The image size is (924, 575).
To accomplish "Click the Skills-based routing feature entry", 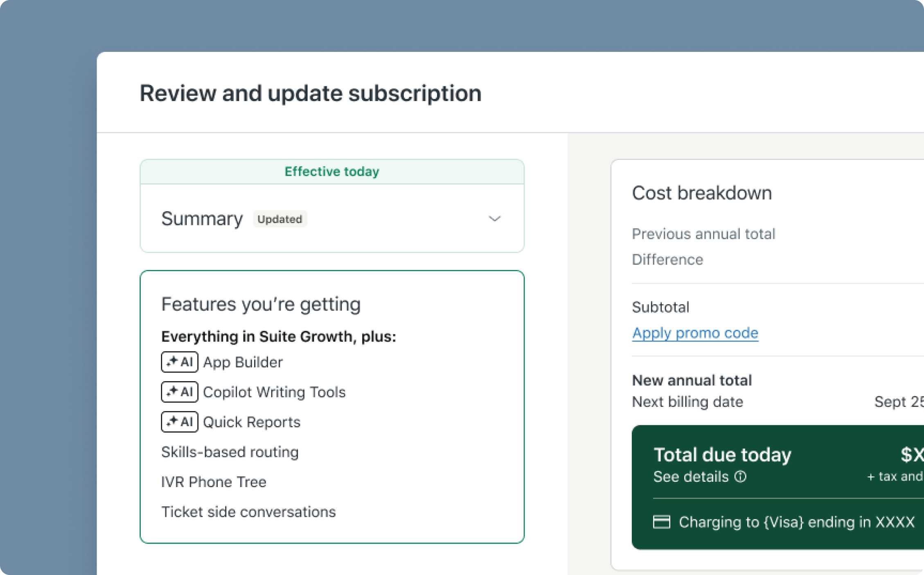I will [x=230, y=452].
